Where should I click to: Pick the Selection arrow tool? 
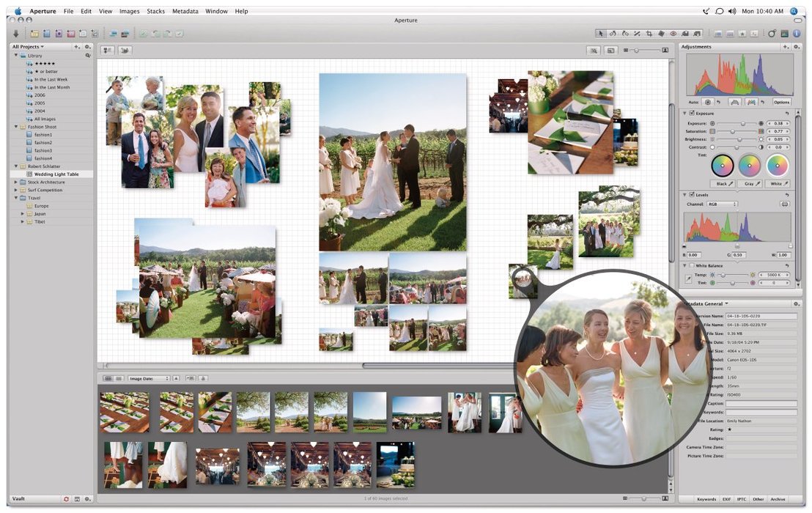[602, 34]
